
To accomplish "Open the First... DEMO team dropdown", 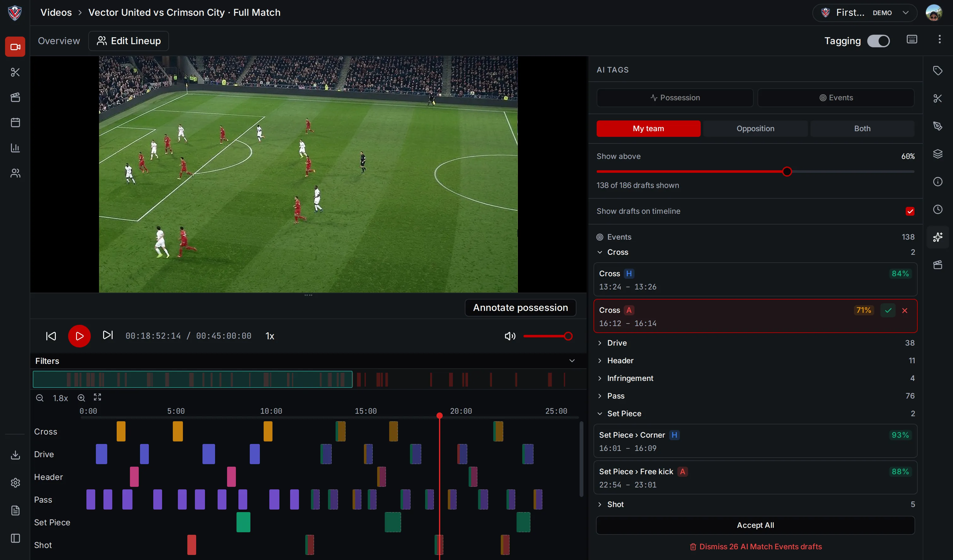I will 864,13.
